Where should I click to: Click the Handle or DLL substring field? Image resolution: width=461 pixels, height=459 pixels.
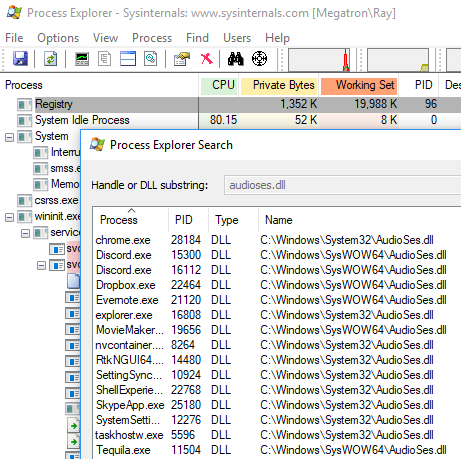click(x=342, y=185)
